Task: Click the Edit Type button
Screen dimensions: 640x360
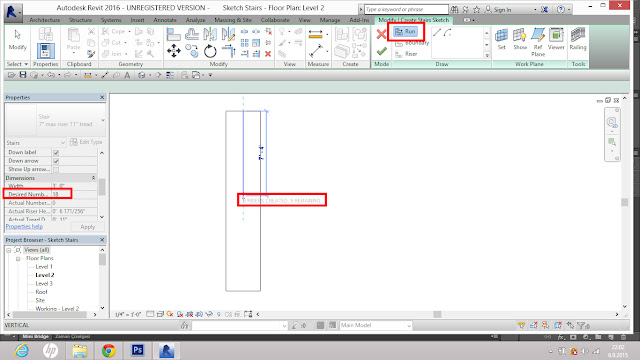Action: point(86,142)
